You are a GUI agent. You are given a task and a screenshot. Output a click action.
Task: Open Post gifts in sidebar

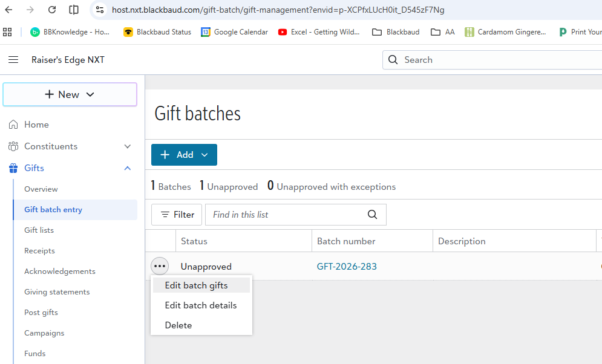pyautogui.click(x=41, y=313)
